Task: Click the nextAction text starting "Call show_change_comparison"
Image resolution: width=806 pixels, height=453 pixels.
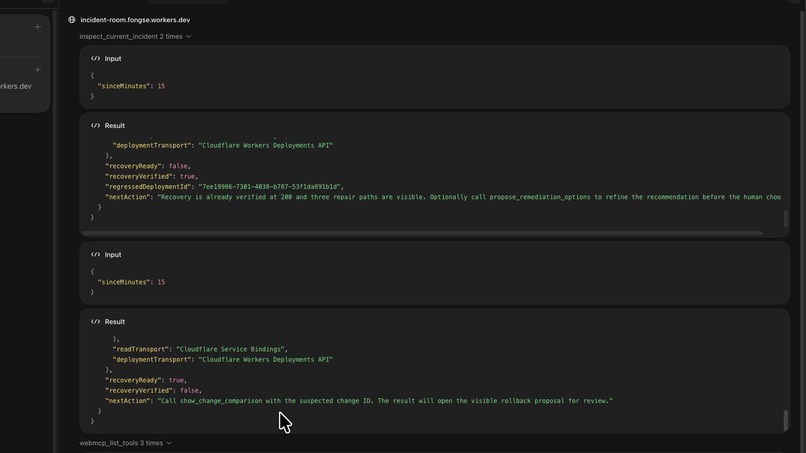Action: click(x=385, y=401)
